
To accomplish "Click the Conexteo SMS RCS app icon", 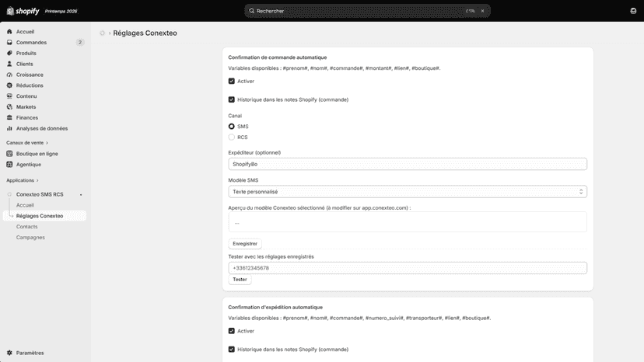I will 9,194.
